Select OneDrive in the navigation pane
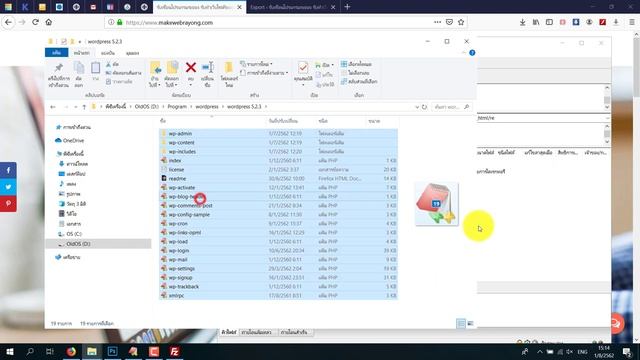This screenshot has width=640, height=360. (73, 140)
